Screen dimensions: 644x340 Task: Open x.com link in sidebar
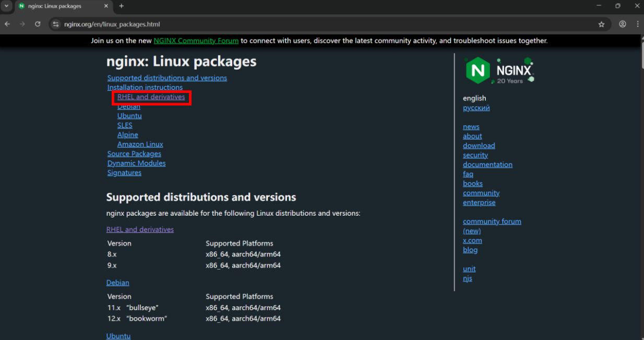point(472,240)
